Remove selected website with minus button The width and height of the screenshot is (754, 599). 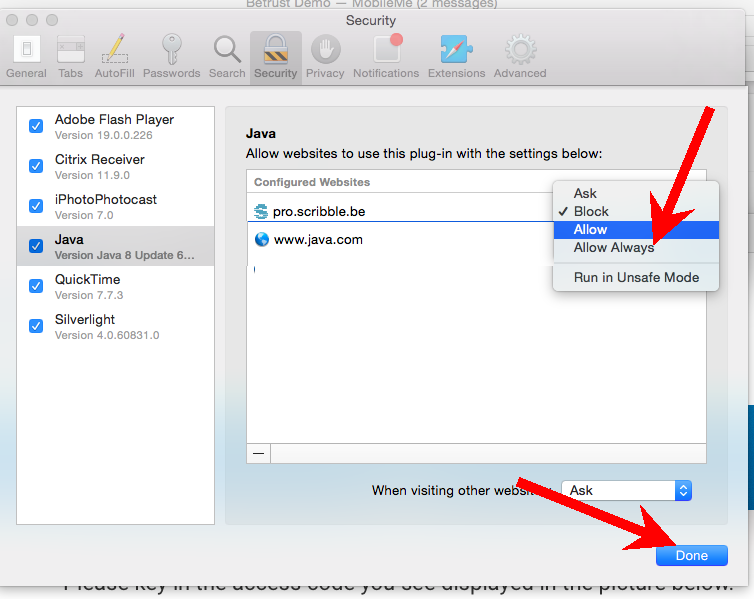click(259, 453)
